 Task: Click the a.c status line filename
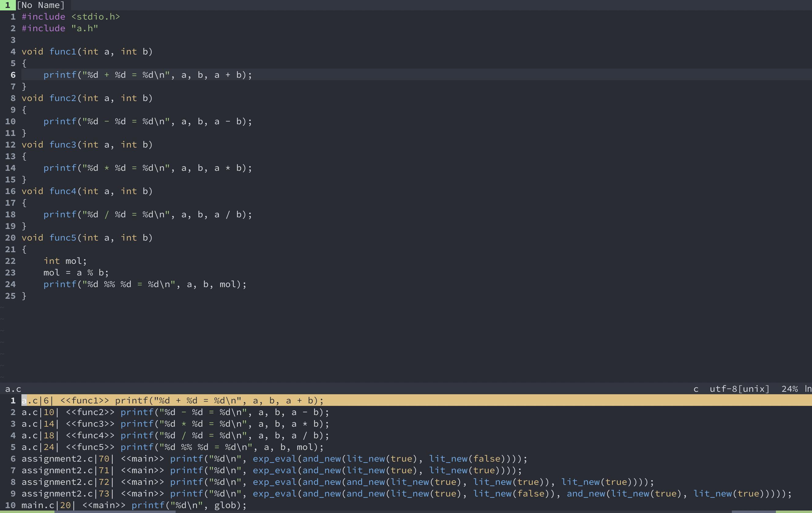[x=13, y=389]
